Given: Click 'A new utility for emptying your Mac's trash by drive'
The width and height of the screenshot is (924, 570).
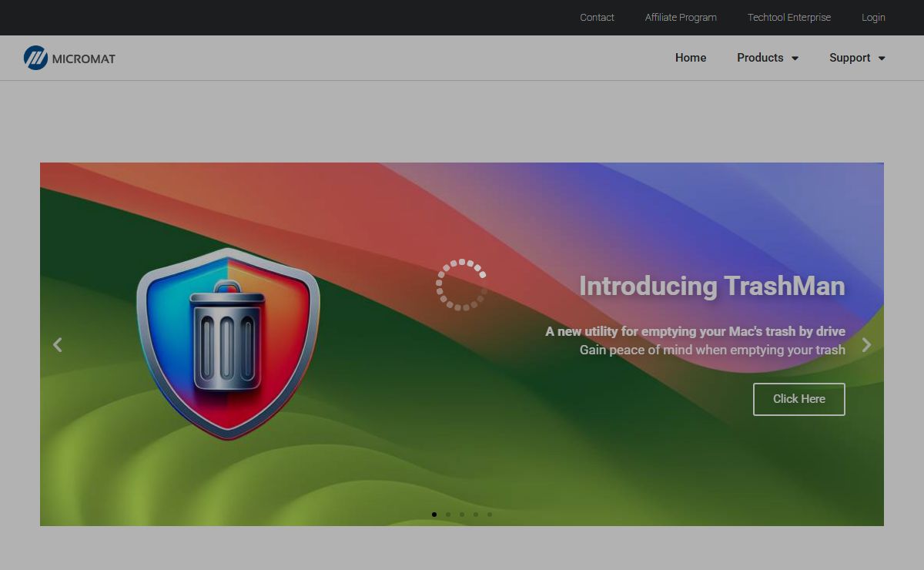Looking at the screenshot, I should [x=695, y=331].
